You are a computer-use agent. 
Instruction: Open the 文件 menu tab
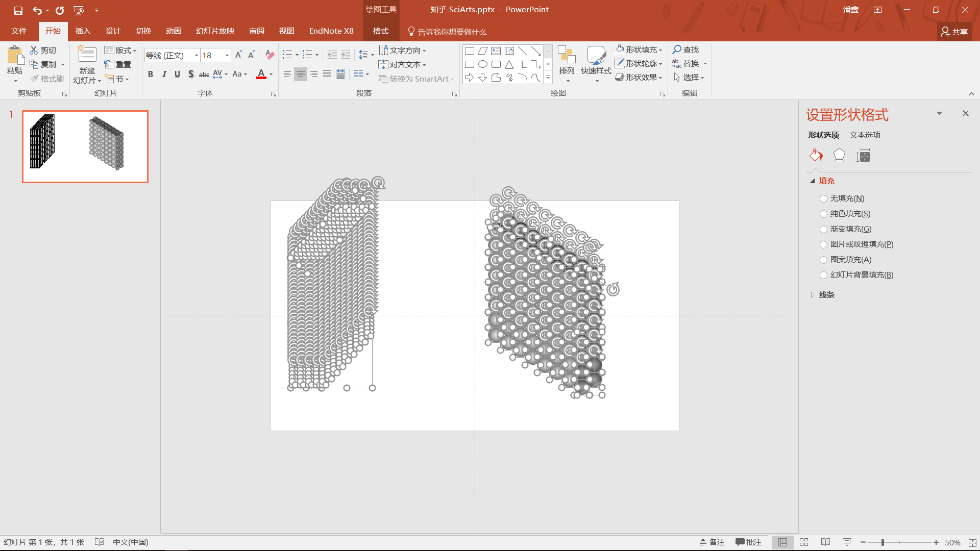click(x=19, y=31)
